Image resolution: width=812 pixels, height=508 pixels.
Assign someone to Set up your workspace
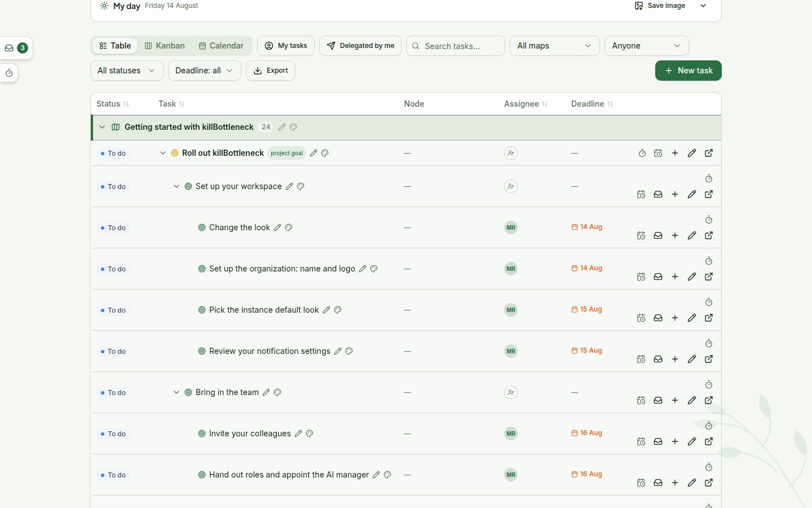[x=511, y=186]
